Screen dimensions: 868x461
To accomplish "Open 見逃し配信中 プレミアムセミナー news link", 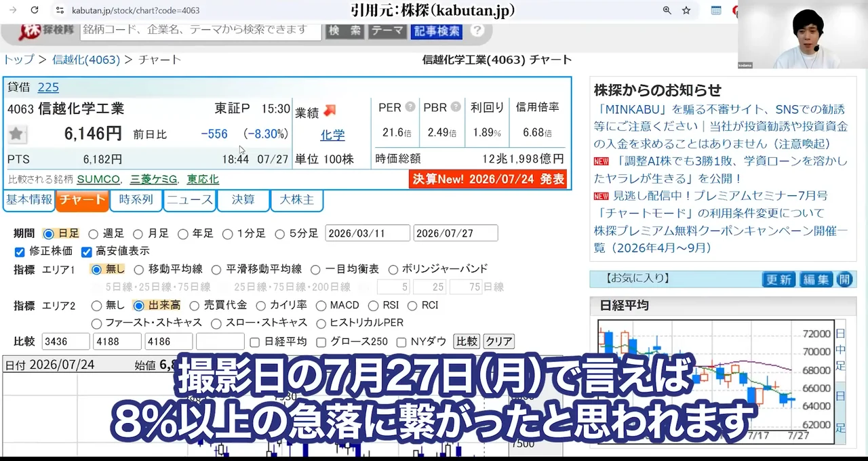I will [x=720, y=196].
